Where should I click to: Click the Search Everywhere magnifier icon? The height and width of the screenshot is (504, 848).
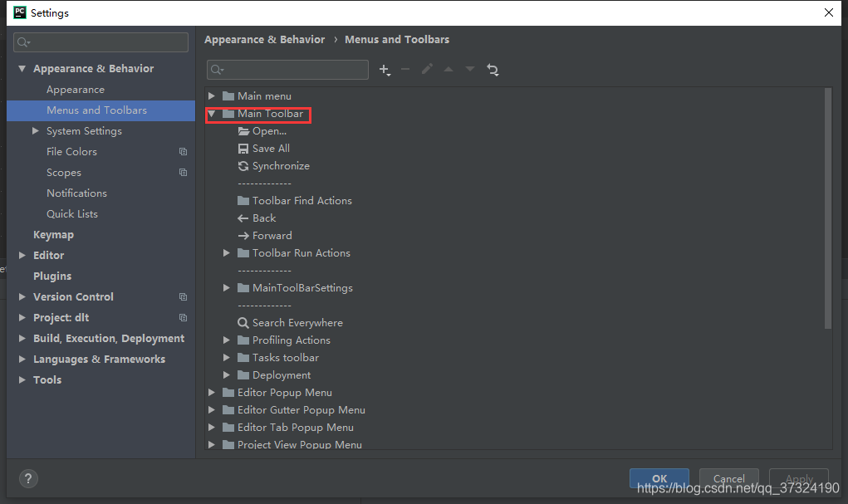(243, 323)
